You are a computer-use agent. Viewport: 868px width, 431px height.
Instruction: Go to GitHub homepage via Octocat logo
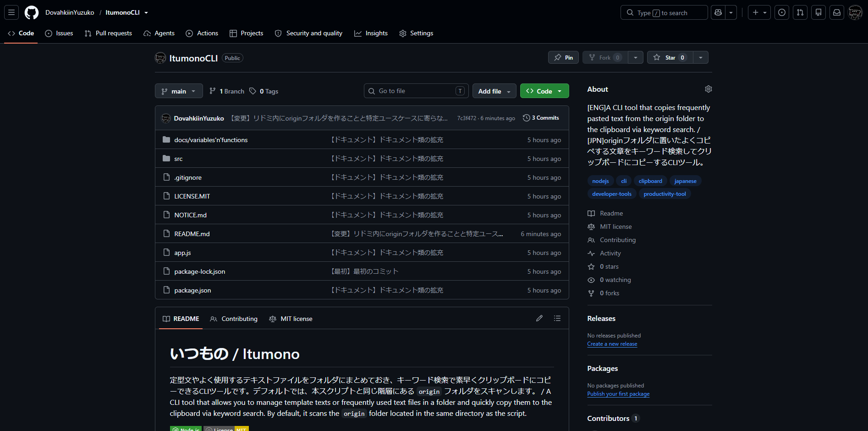[x=32, y=12]
